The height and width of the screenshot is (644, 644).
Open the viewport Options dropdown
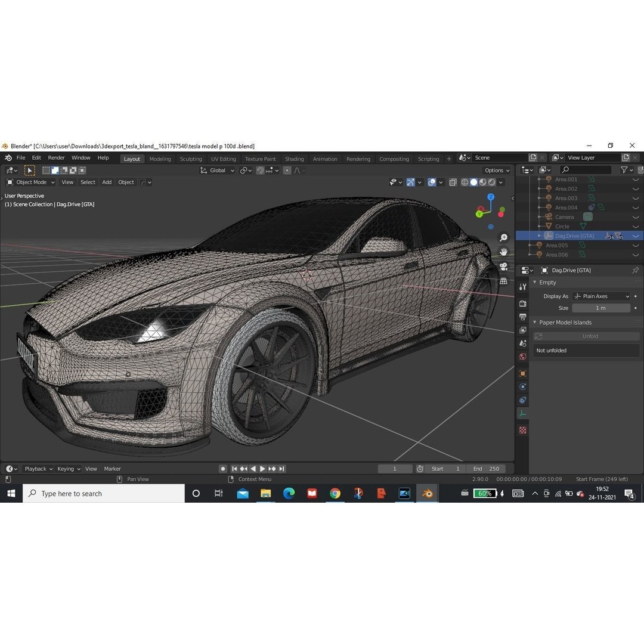[x=497, y=171]
